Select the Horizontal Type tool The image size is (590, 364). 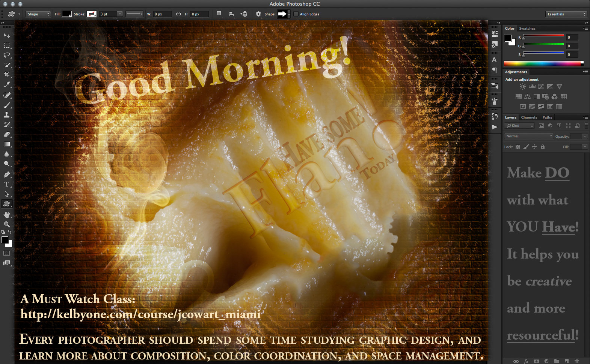click(x=7, y=184)
